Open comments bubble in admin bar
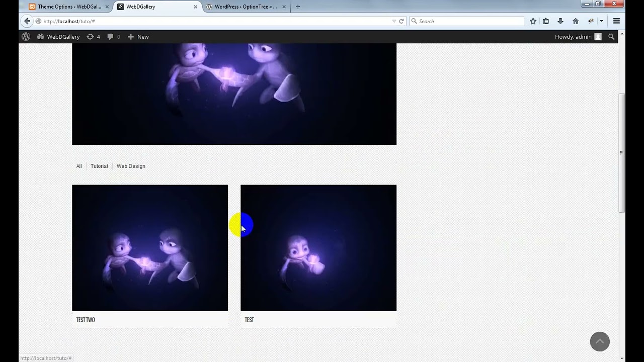The height and width of the screenshot is (362, 644). tap(114, 37)
